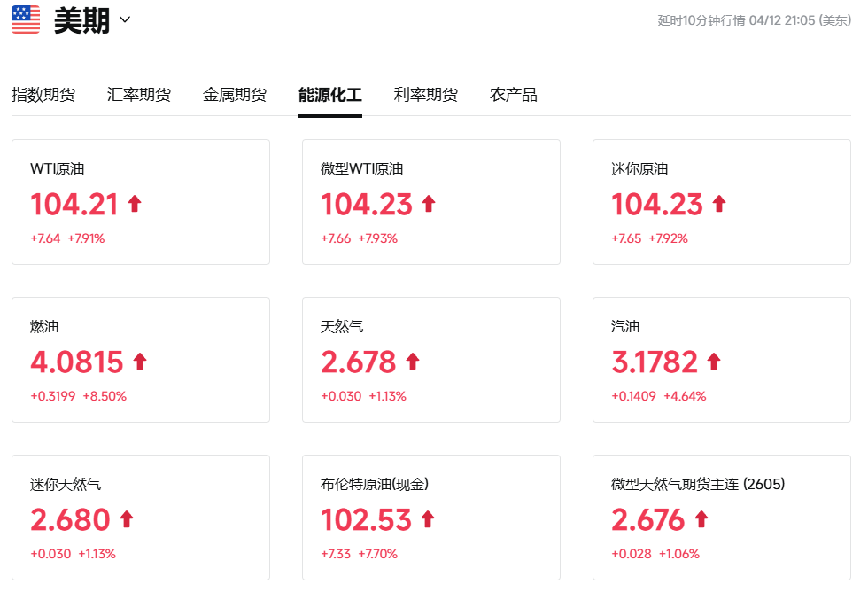
Task: Open the 汽油 card title
Action: [x=625, y=327]
